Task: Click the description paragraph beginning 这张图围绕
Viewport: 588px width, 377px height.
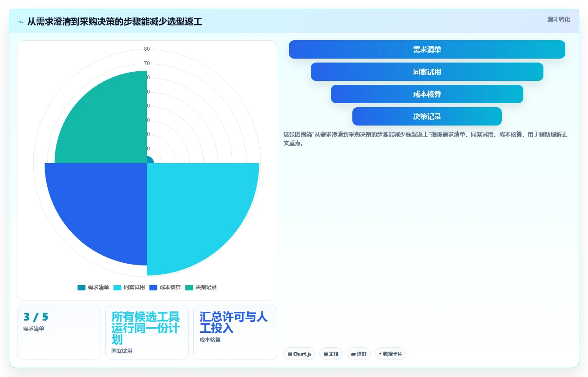Action: tap(425, 139)
